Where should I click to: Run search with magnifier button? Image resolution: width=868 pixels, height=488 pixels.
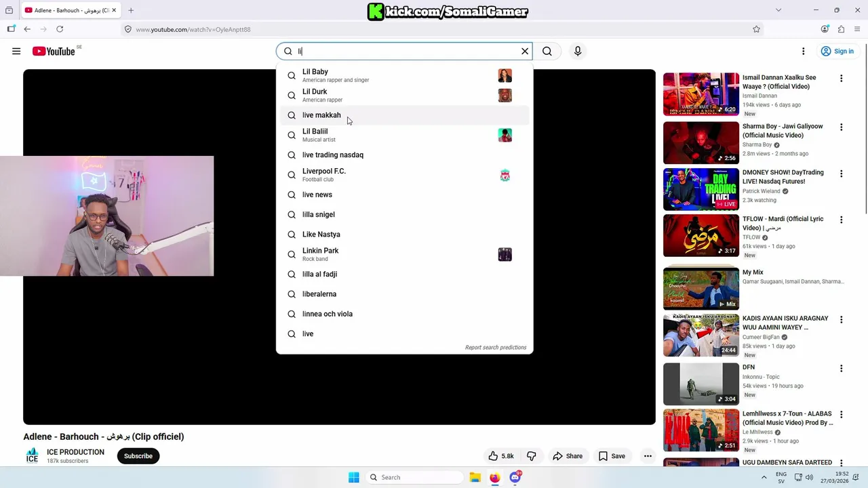[x=547, y=51]
